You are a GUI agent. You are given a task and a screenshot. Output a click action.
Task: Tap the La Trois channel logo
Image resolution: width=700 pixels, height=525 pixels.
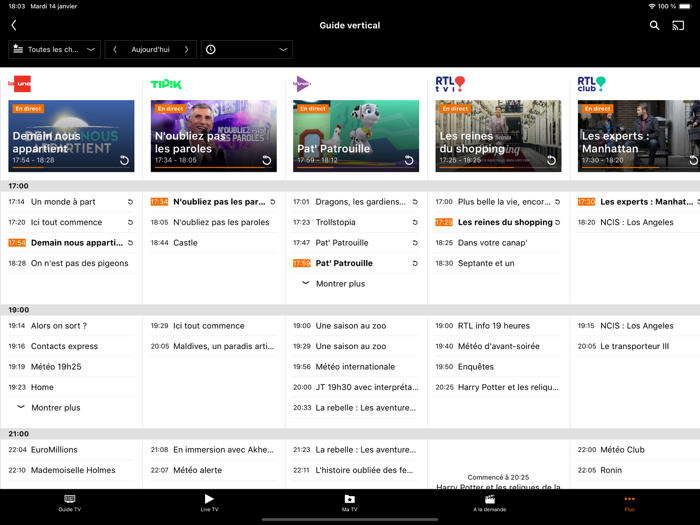click(302, 83)
